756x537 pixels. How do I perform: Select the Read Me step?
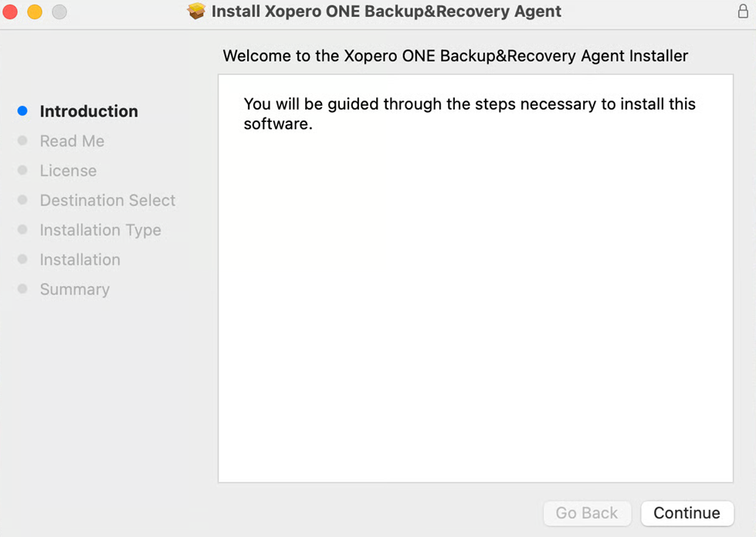[72, 141]
